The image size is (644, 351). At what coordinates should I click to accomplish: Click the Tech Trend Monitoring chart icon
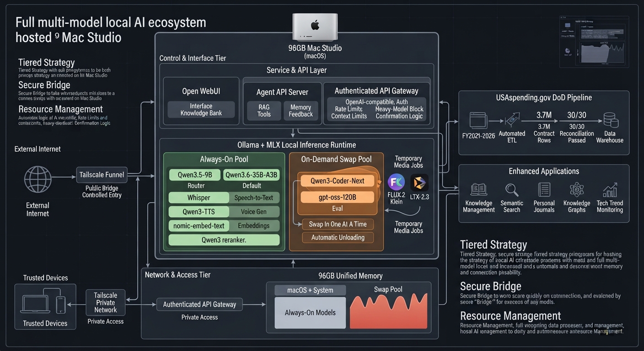pyautogui.click(x=610, y=190)
